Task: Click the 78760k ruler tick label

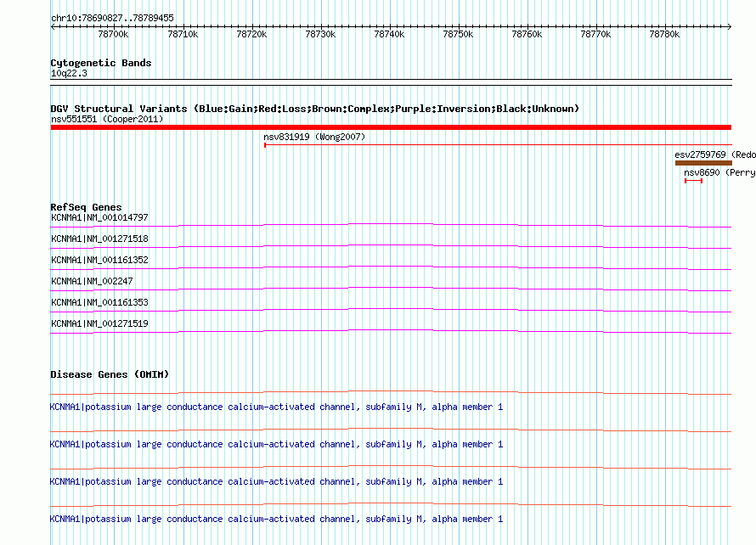Action: [527, 34]
